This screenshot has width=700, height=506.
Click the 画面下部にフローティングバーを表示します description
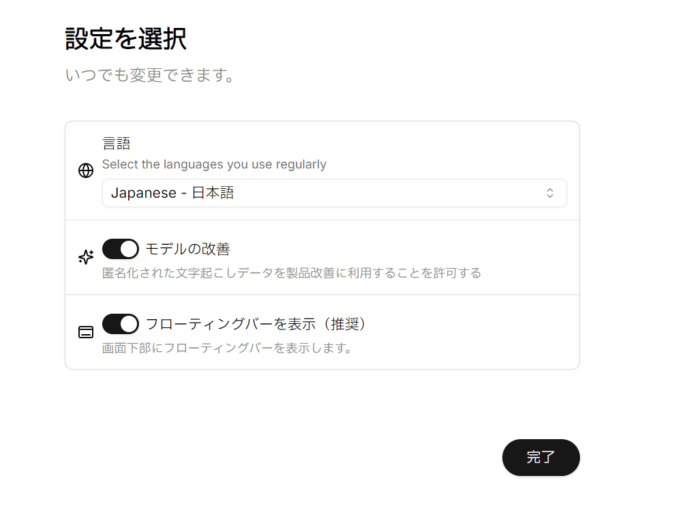click(226, 348)
